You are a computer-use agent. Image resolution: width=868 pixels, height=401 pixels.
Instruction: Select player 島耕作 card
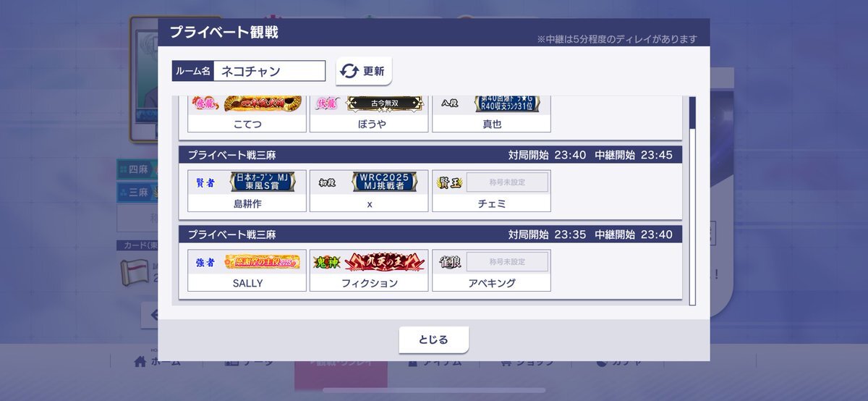[x=247, y=191]
